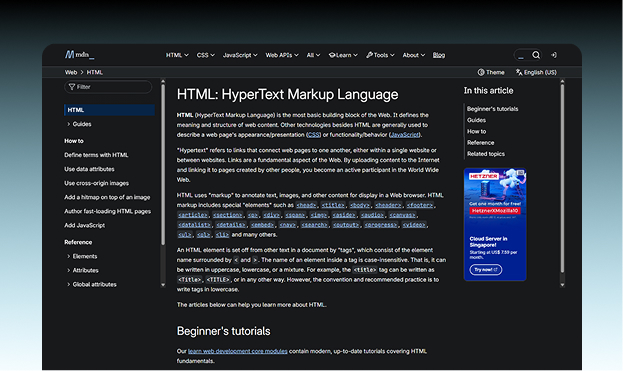Click the MDN logo

(79, 54)
